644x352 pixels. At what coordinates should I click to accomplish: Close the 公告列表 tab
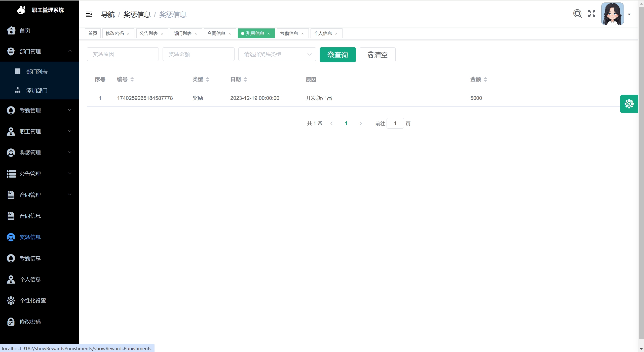162,34
